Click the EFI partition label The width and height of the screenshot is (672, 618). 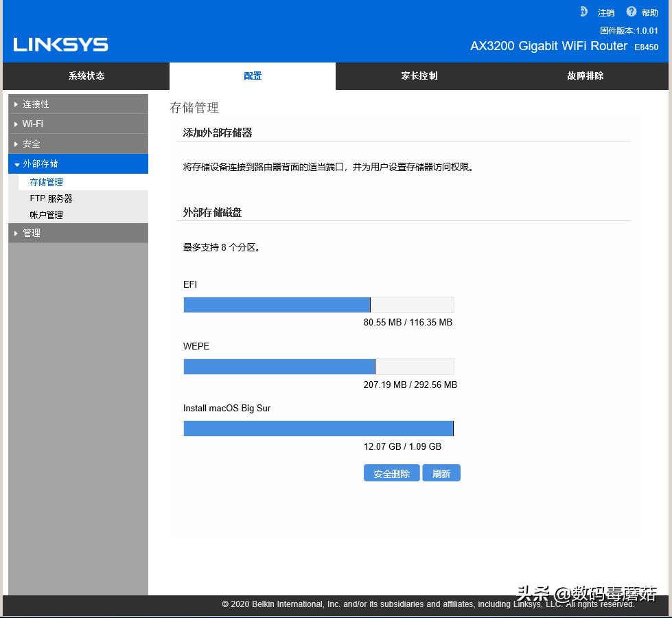(190, 284)
